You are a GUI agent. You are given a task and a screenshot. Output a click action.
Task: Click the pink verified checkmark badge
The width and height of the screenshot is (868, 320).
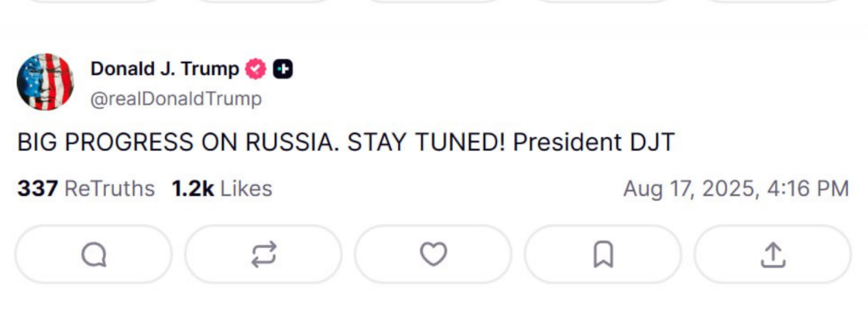tap(256, 69)
